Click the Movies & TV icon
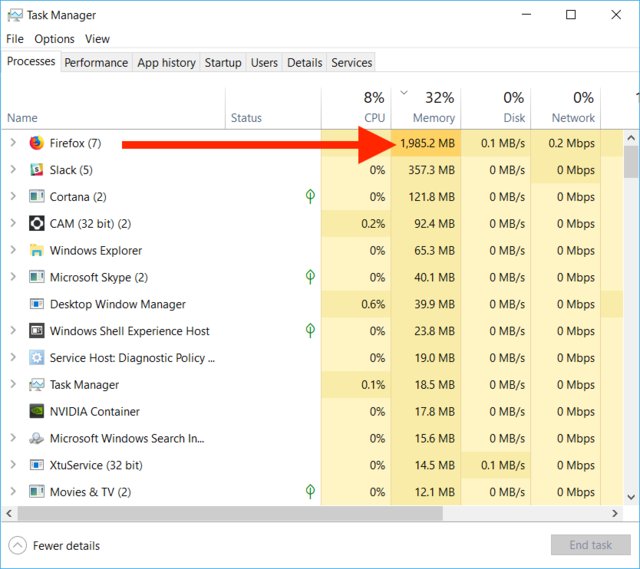 37,492
